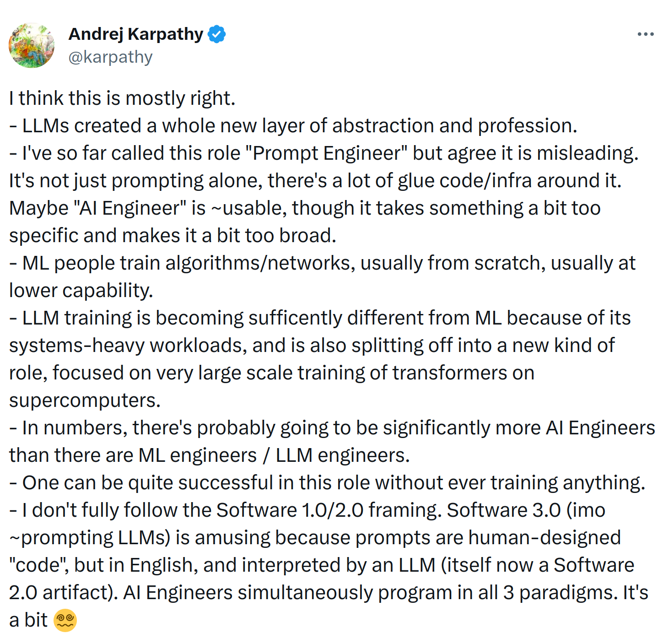Click the word "supercomputers." in the tweet
The image size is (663, 644).
point(85,400)
